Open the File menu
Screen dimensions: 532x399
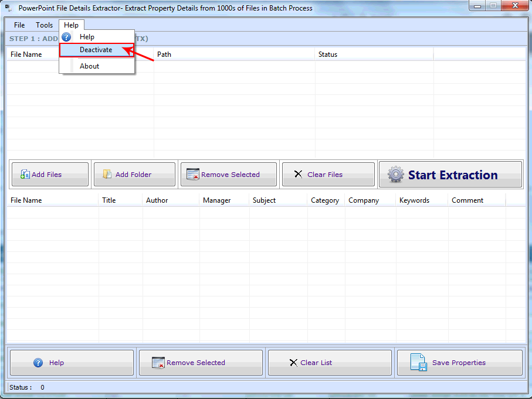19,25
